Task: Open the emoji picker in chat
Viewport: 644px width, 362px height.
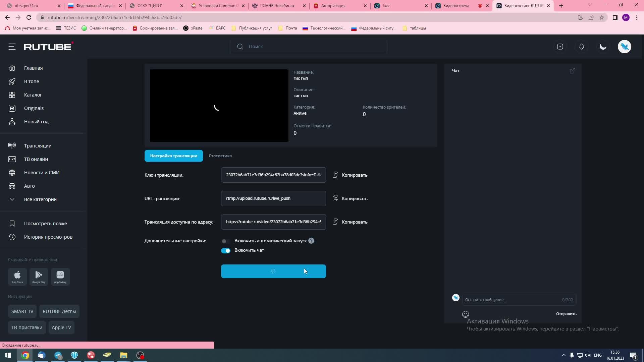Action: tap(466, 314)
